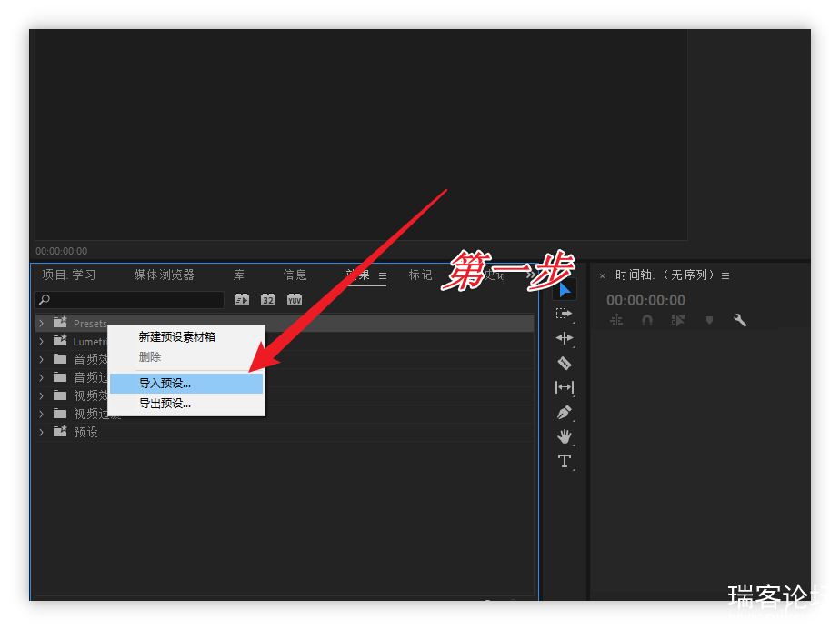Toggle 32-bit color effects filter

click(x=268, y=300)
